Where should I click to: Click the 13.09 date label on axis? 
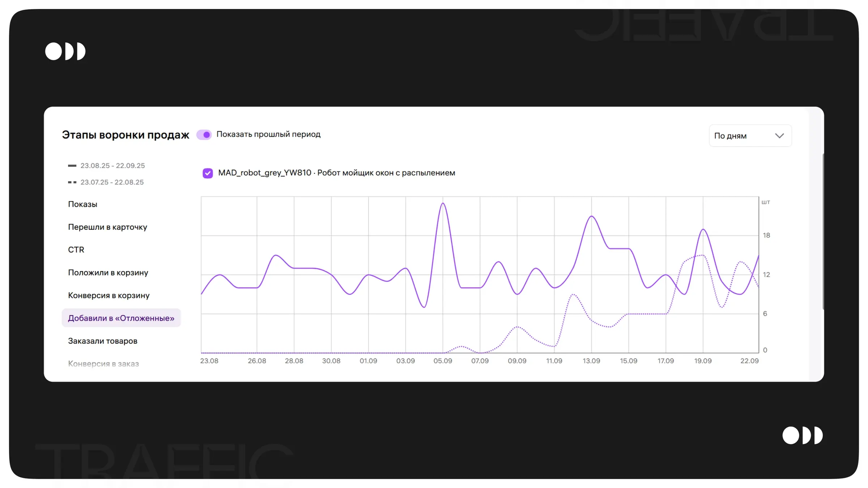[x=591, y=361]
